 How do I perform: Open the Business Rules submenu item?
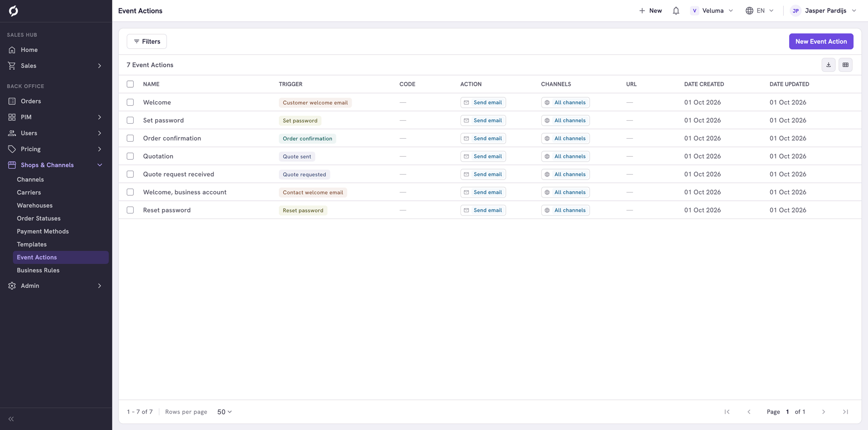[x=38, y=270]
